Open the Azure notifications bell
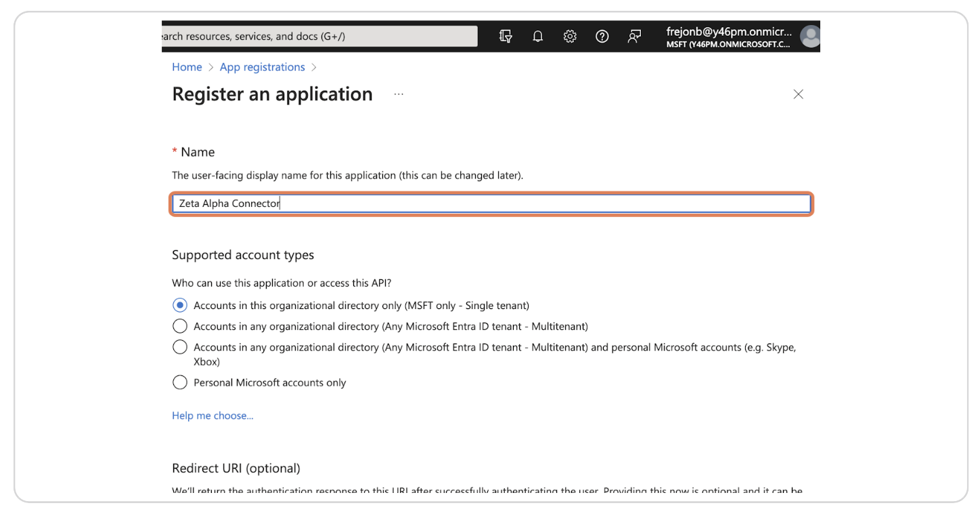The height and width of the screenshot is (518, 980). pos(538,37)
